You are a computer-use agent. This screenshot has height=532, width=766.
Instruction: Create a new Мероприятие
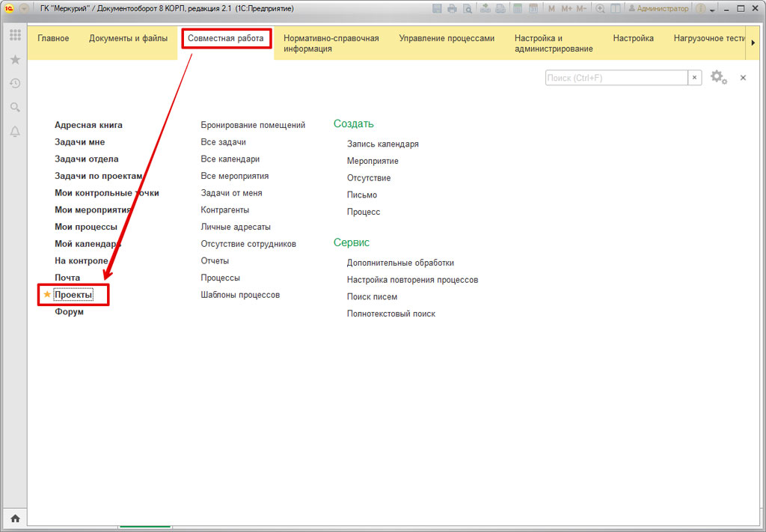pos(373,161)
